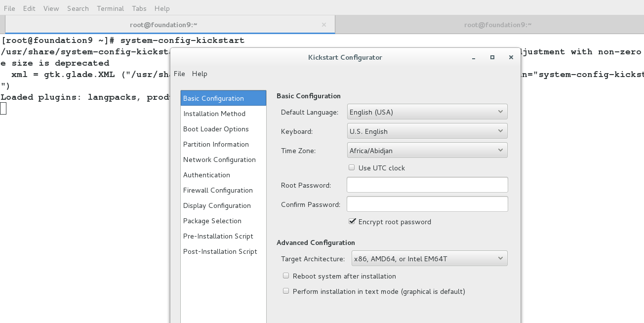Select Installation Method section
The image size is (644, 323).
223,114
